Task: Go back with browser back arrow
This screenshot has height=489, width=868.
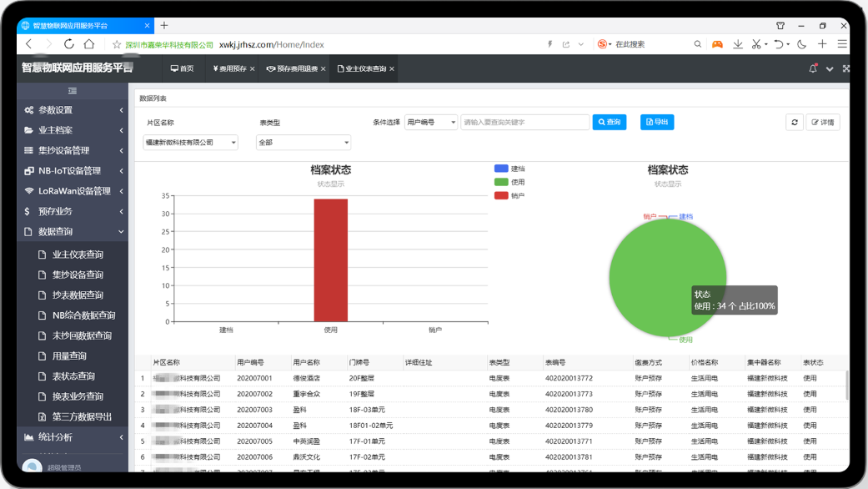Action: [x=29, y=43]
